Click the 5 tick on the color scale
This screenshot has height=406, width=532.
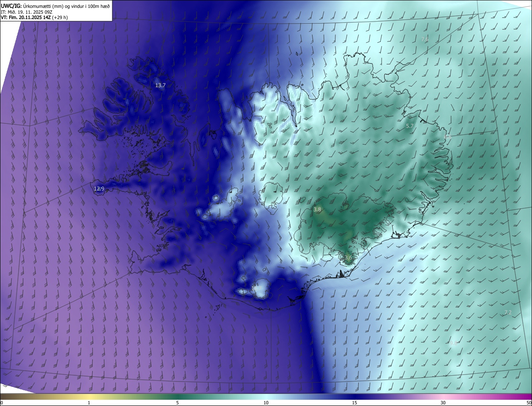[x=177, y=403]
